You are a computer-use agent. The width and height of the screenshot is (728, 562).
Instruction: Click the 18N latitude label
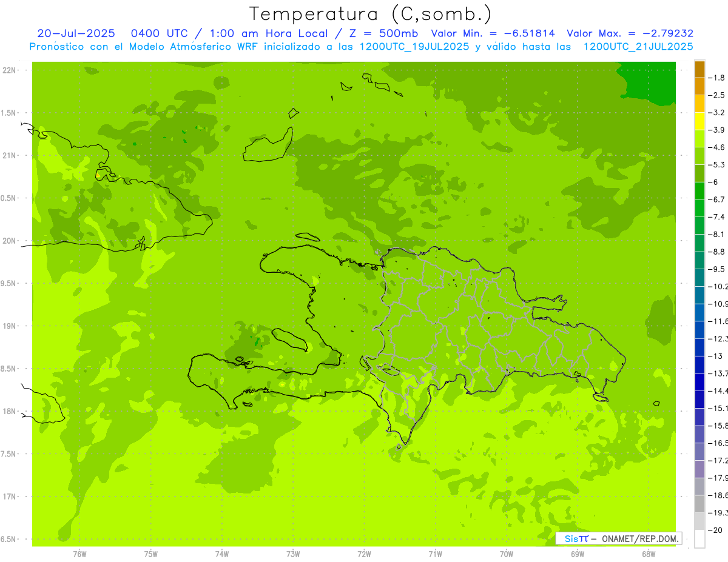(10, 411)
